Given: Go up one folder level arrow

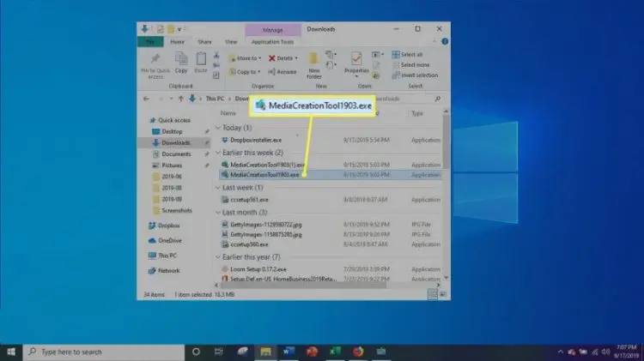Looking at the screenshot, I should [x=180, y=99].
